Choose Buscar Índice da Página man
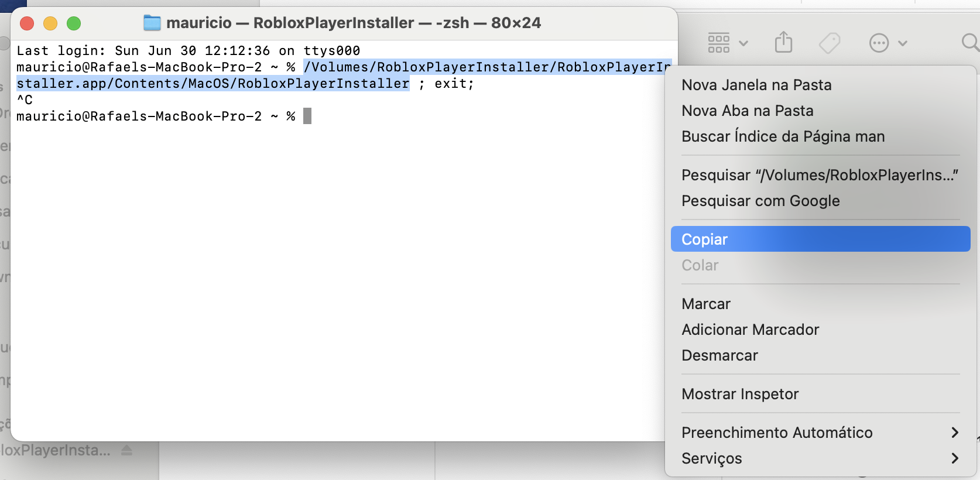This screenshot has width=980, height=480. [783, 136]
